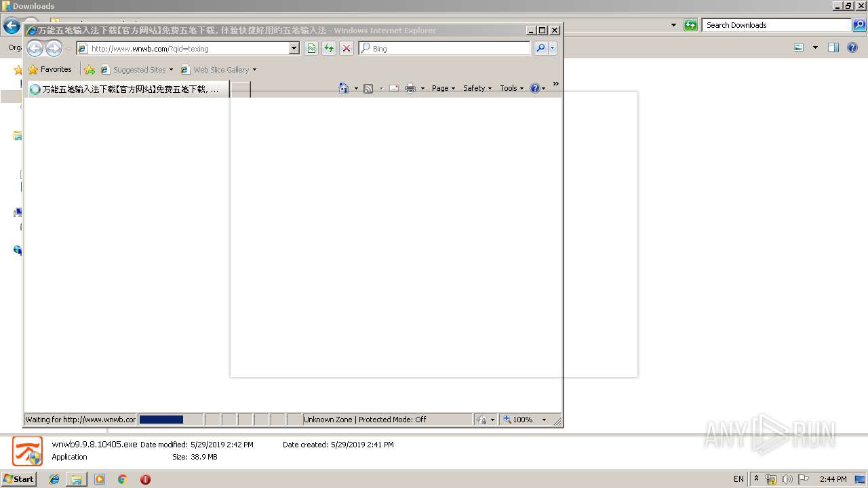
Task: Expand the Print options dropdown arrow
Action: coord(422,89)
